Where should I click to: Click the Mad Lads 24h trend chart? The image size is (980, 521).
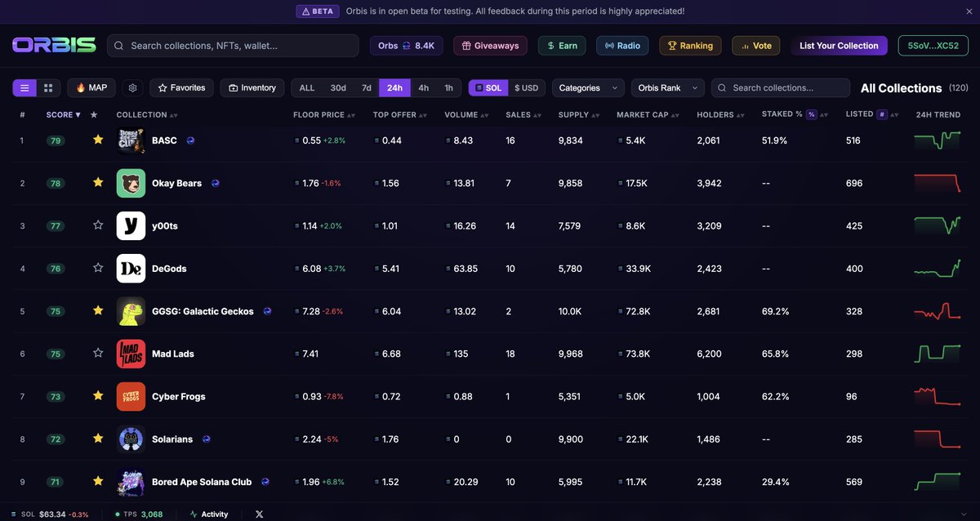point(938,354)
